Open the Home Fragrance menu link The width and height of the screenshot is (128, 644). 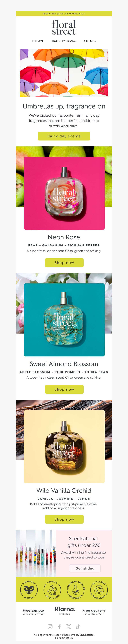click(x=64, y=41)
